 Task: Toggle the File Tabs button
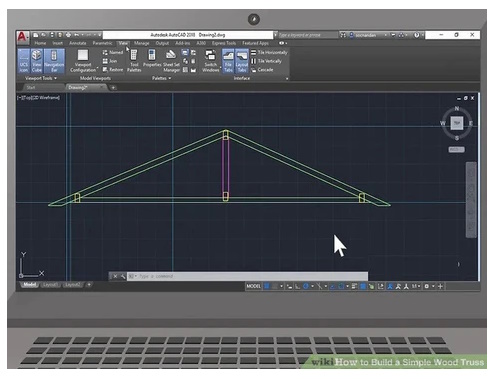point(228,61)
